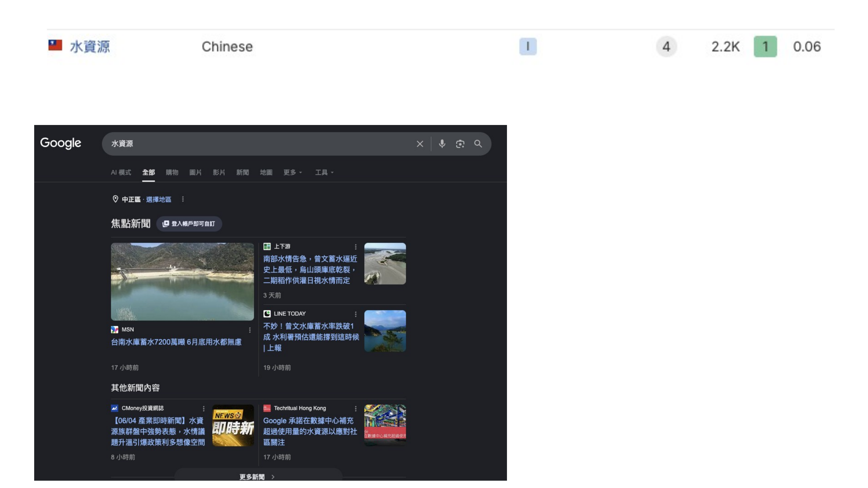Image resolution: width=868 pixels, height=488 pixels.
Task: Open article Google 承諾在數據中心補充水資源
Action: click(x=310, y=431)
